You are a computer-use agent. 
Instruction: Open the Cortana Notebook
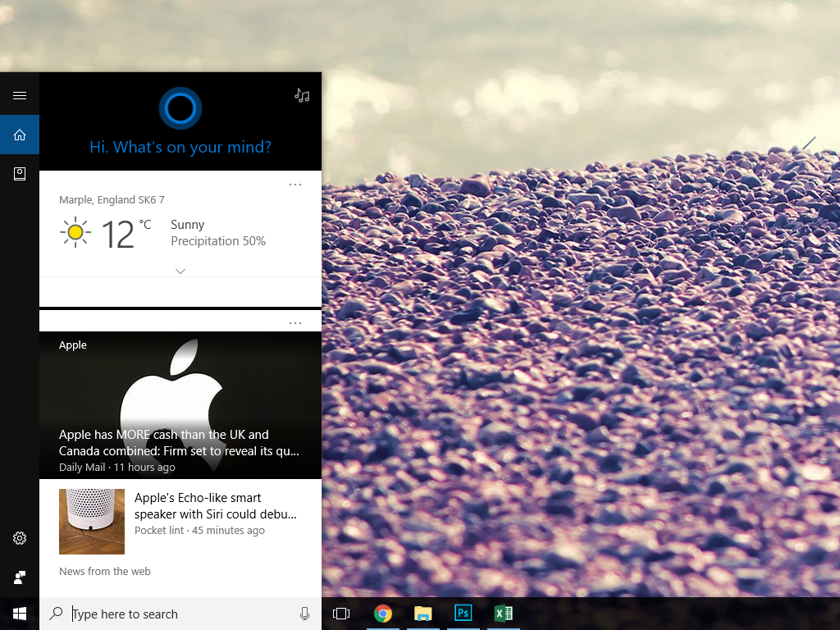pyautogui.click(x=20, y=174)
